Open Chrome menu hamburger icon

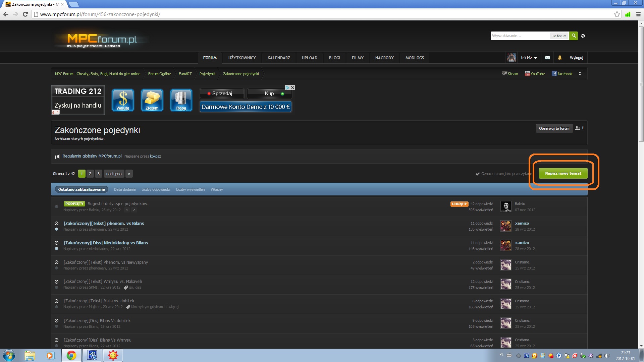tap(638, 14)
